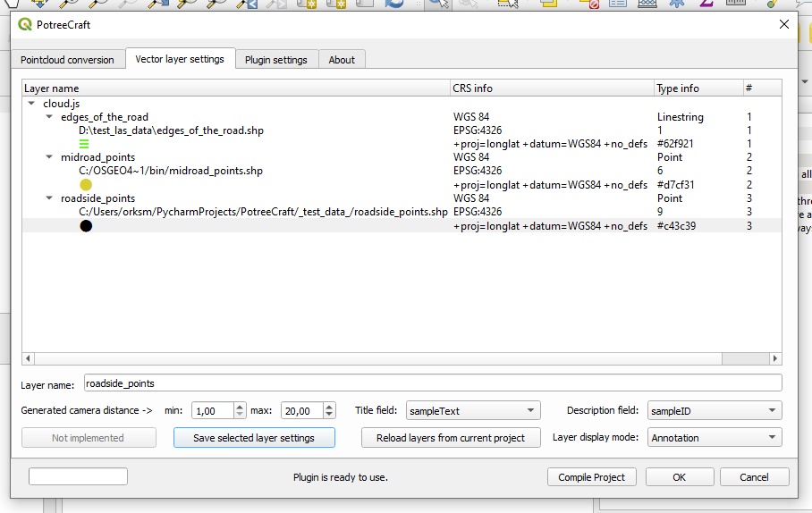812x513 pixels.
Task: Click the empty progress bar at bottom left
Action: pos(78,476)
